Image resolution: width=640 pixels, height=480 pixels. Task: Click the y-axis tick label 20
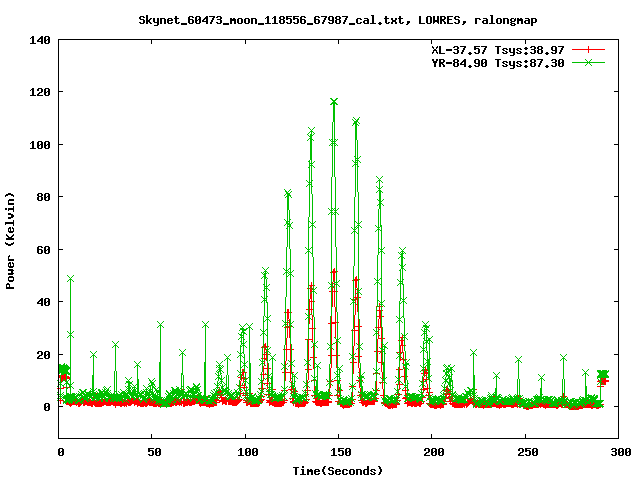point(44,355)
